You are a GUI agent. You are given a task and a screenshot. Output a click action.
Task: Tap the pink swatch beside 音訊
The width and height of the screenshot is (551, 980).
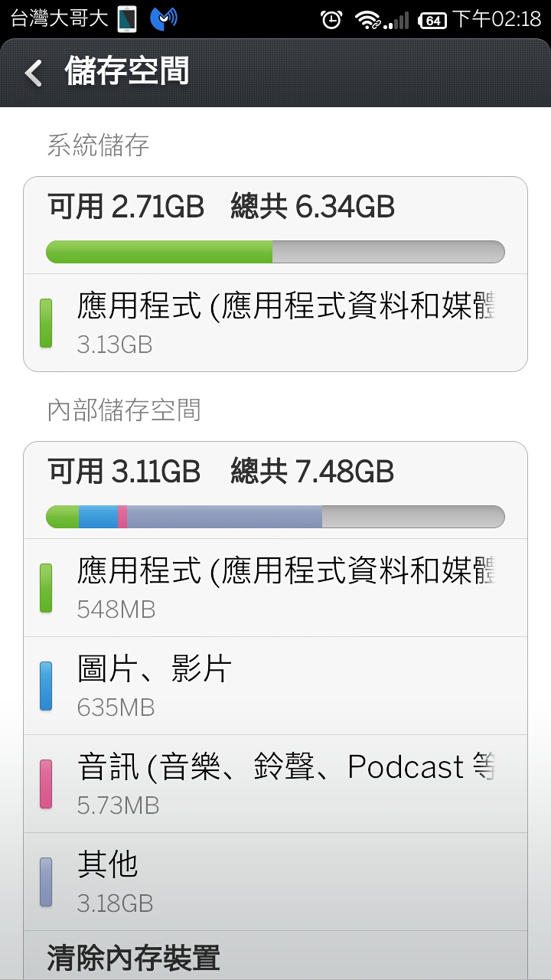(x=46, y=784)
